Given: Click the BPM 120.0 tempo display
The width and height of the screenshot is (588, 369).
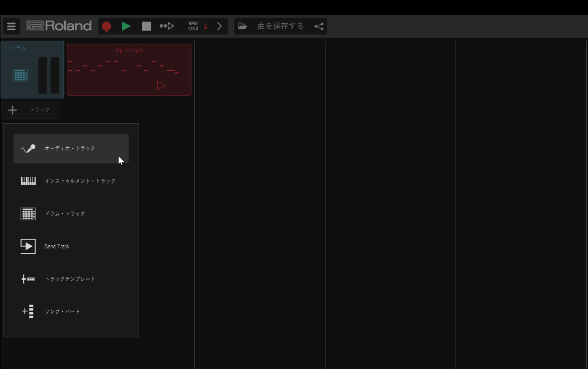Looking at the screenshot, I should [x=193, y=26].
